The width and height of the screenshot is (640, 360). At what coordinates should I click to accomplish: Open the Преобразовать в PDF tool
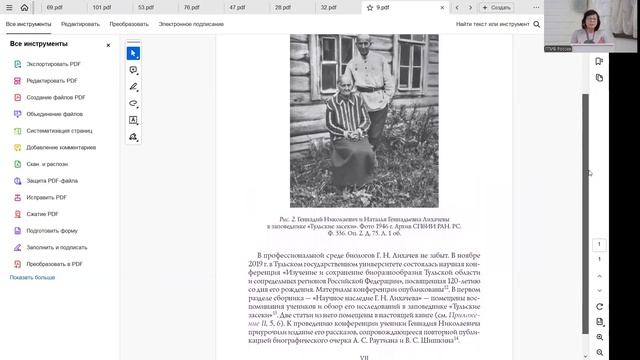coord(48,264)
